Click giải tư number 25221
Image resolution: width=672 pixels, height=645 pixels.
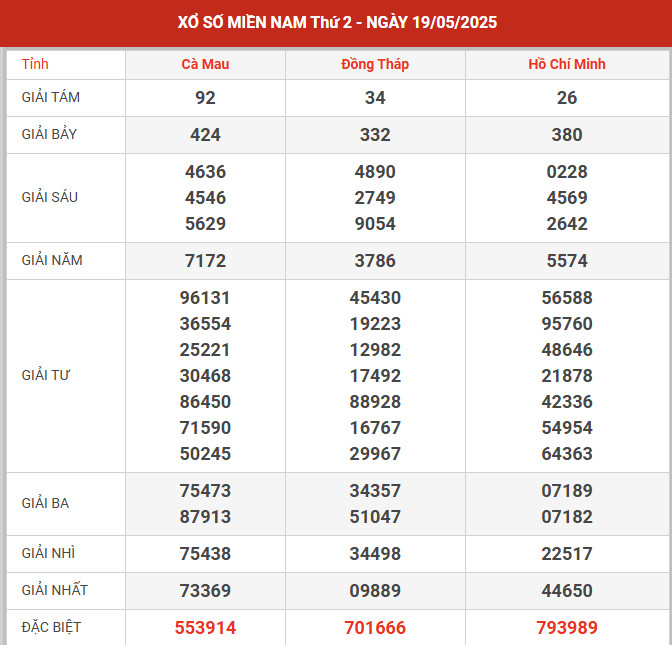click(205, 350)
